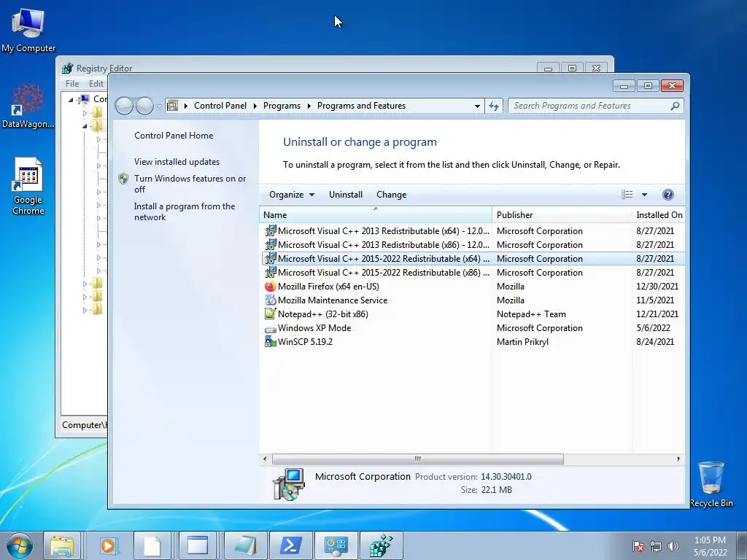Open the Recycle Bin icon
The width and height of the screenshot is (747, 560).
[x=711, y=484]
